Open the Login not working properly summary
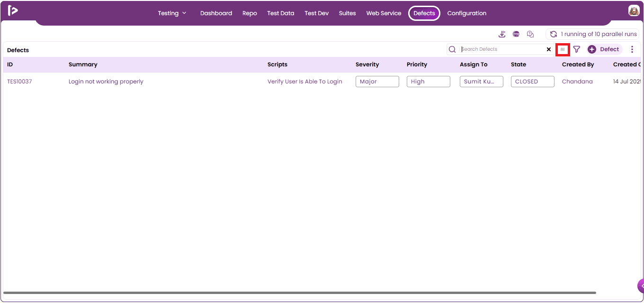Image resolution: width=644 pixels, height=303 pixels. coord(106,82)
